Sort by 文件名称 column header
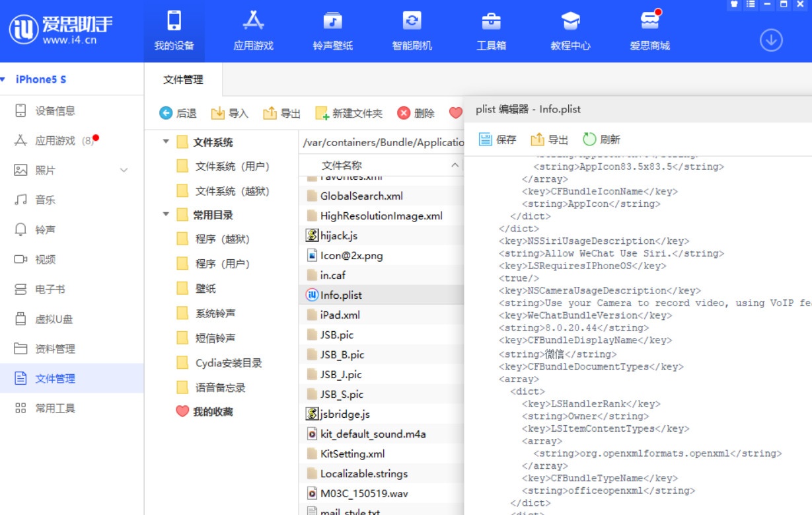 382,165
